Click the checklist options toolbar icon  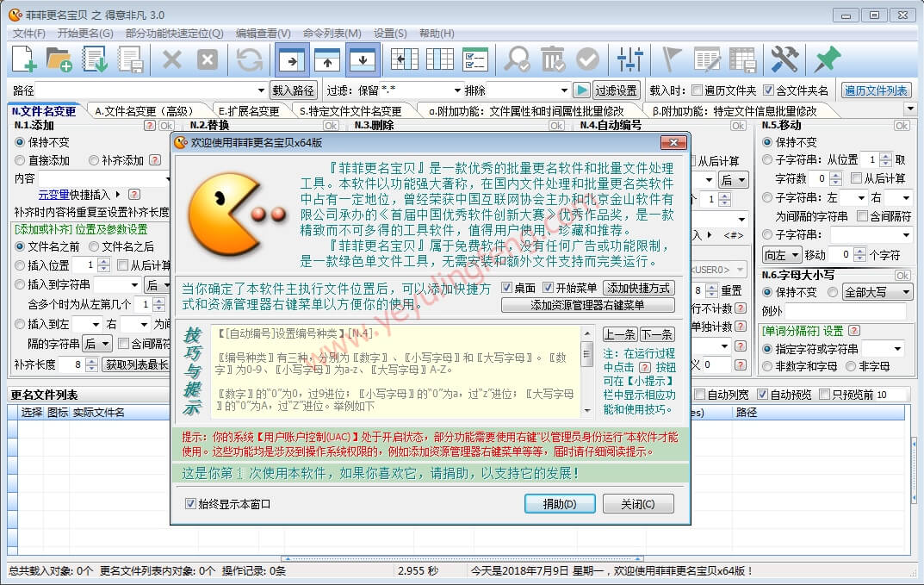475,59
